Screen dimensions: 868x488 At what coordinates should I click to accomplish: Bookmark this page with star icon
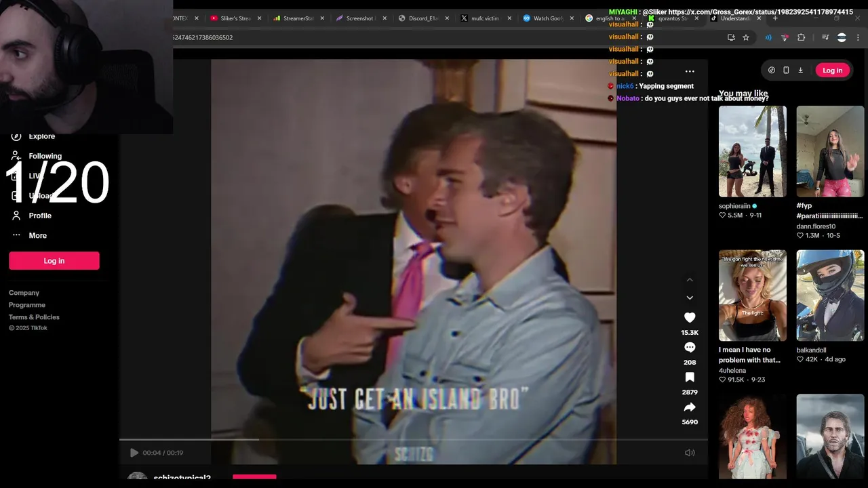746,37
